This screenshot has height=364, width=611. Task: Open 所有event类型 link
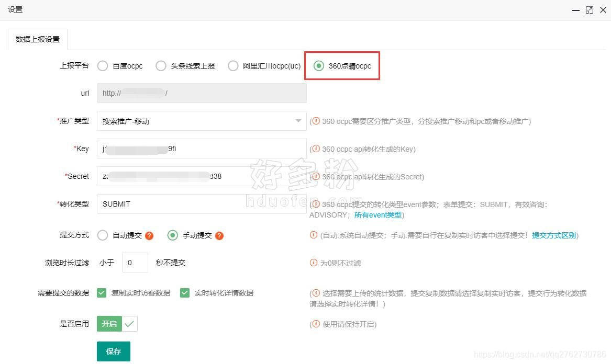pos(378,215)
